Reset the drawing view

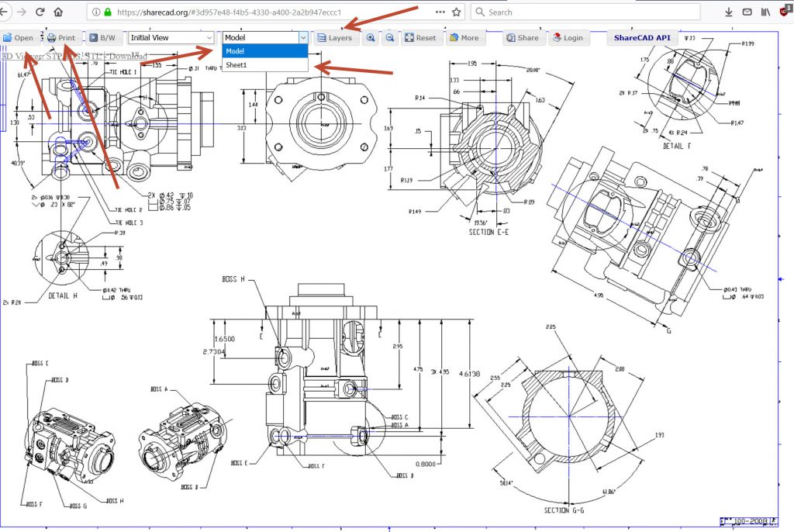click(x=420, y=38)
